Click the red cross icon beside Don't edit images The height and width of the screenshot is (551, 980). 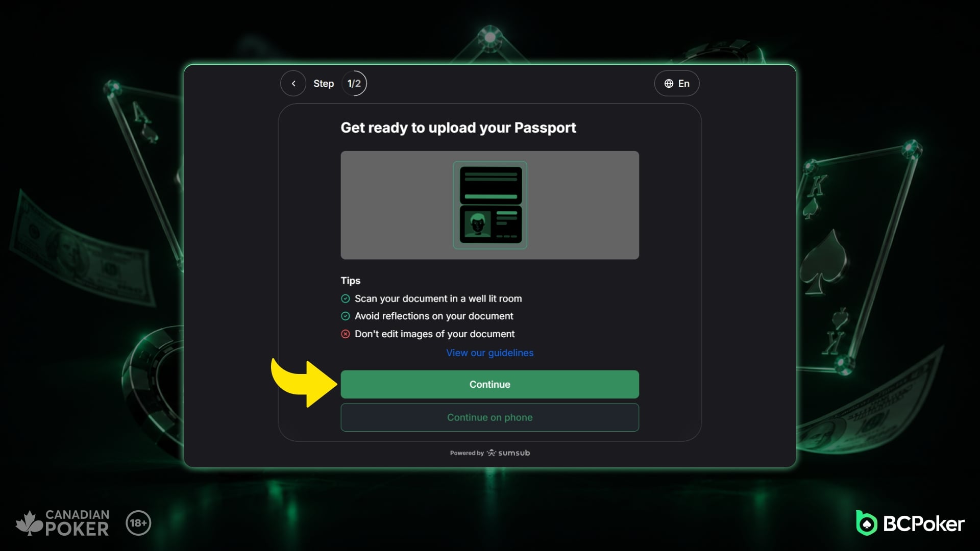tap(346, 334)
